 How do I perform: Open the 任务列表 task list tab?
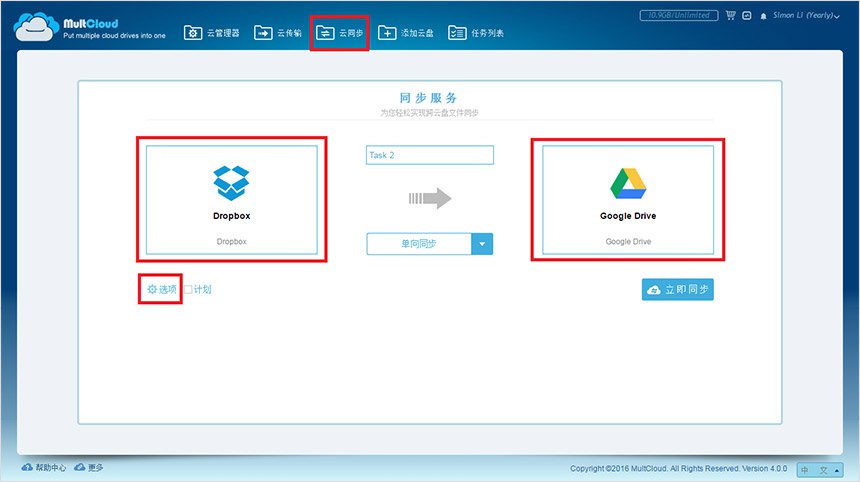476,33
